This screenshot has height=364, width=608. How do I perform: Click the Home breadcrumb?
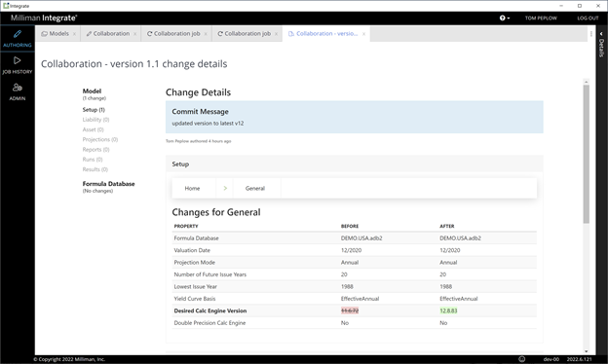tap(192, 188)
